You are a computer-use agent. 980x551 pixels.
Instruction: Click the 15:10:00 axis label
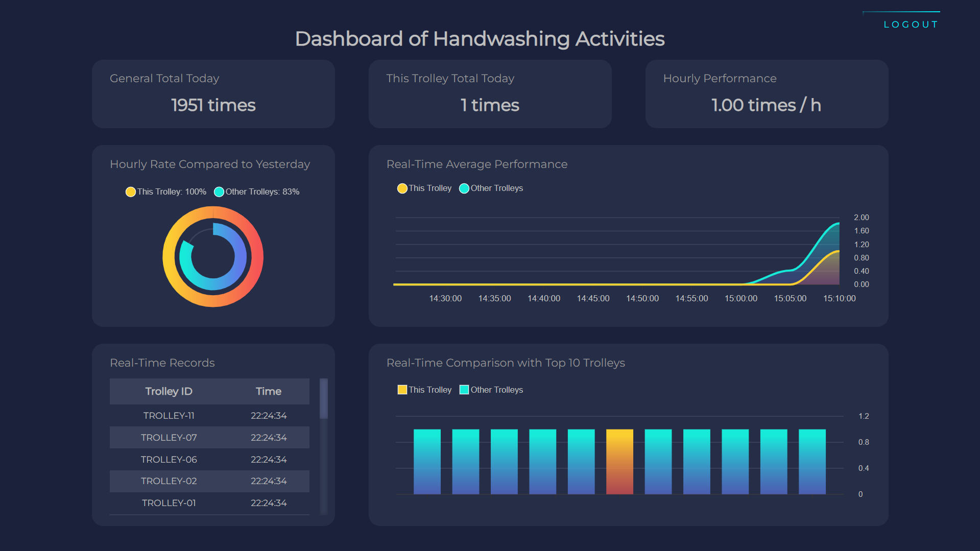point(839,298)
